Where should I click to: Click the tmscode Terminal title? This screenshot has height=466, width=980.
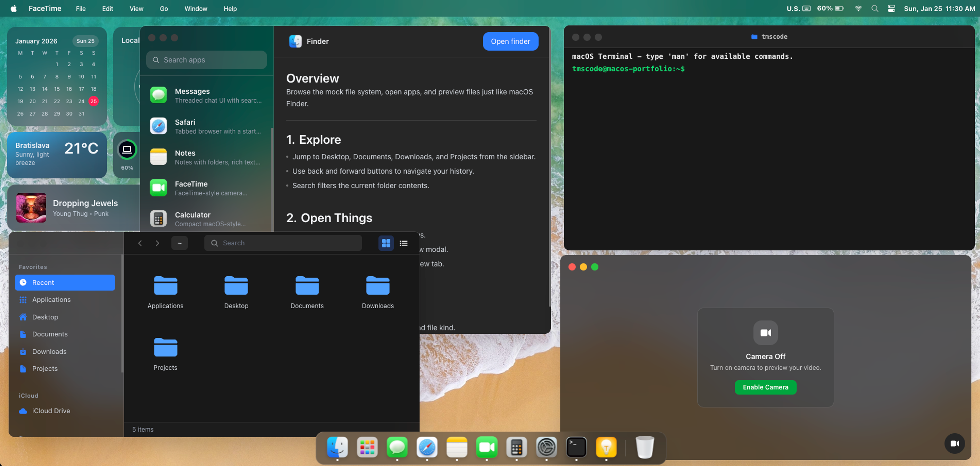[769, 37]
